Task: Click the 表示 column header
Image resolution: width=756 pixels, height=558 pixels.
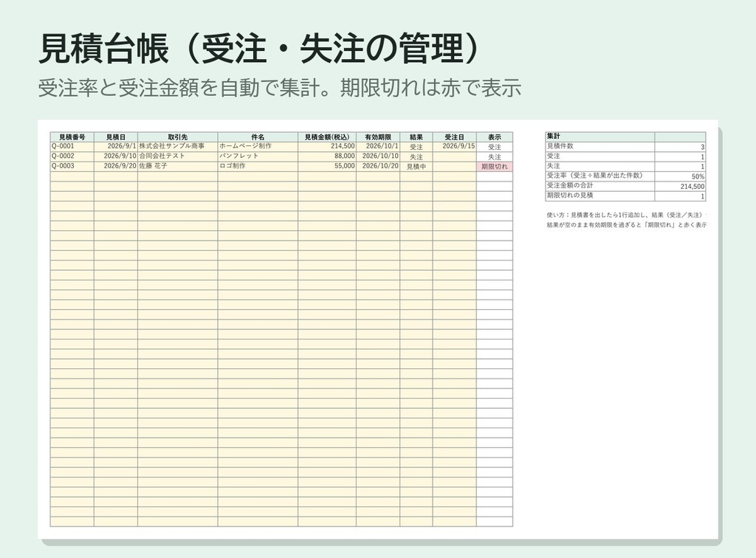Action: point(494,137)
